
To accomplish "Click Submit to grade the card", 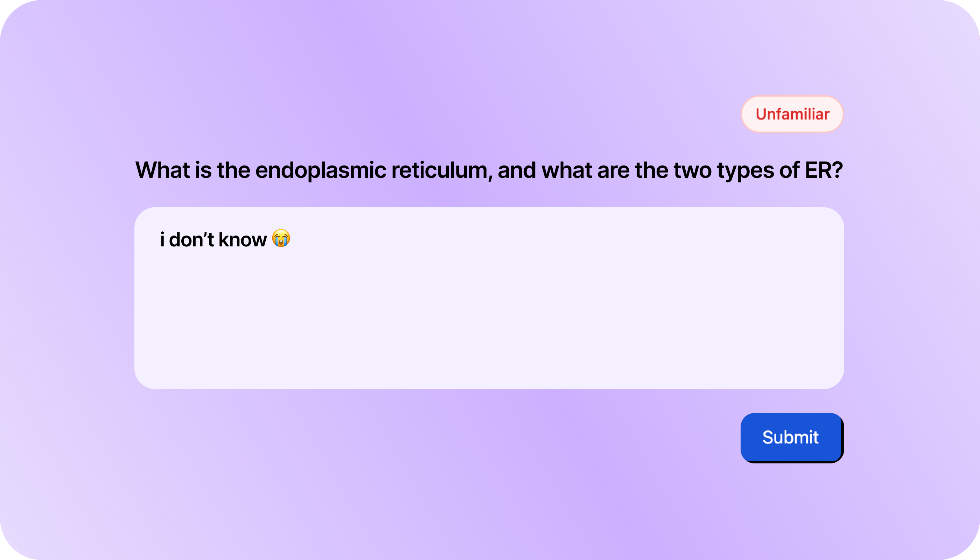I will [791, 437].
